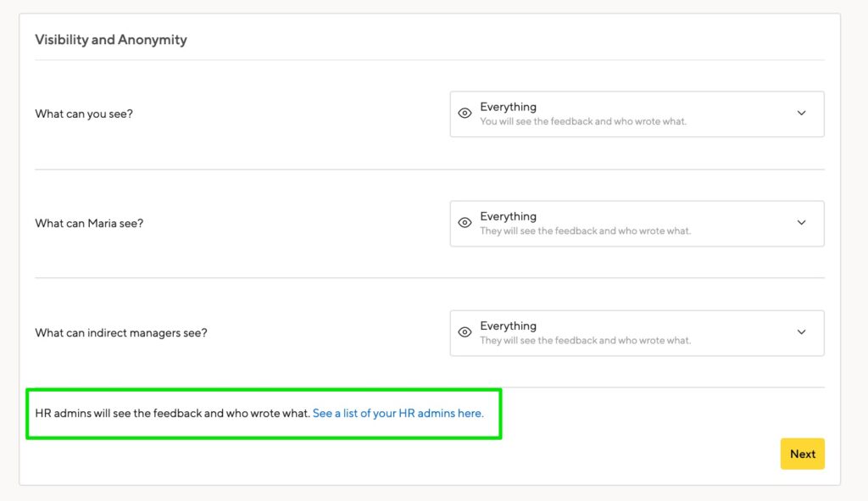Expand chevron for 'What can you see?'
The height and width of the screenshot is (501, 868).
(x=801, y=113)
